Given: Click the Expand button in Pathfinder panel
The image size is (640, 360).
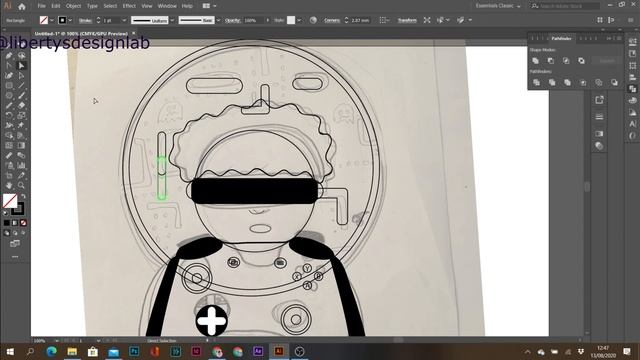Looking at the screenshot, I should pyautogui.click(x=607, y=61).
